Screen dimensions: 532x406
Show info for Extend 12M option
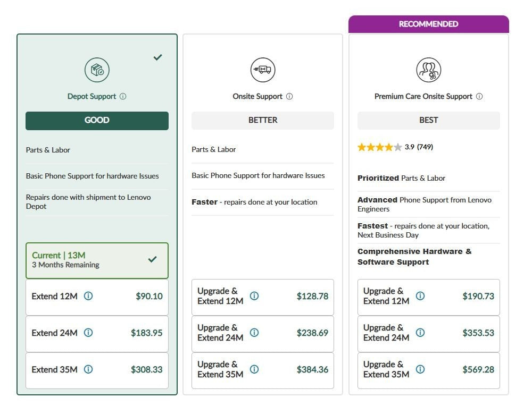point(88,296)
